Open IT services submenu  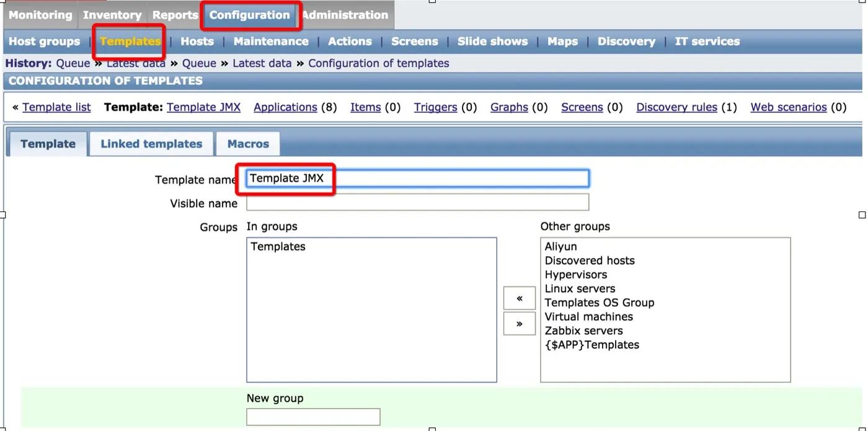(707, 42)
